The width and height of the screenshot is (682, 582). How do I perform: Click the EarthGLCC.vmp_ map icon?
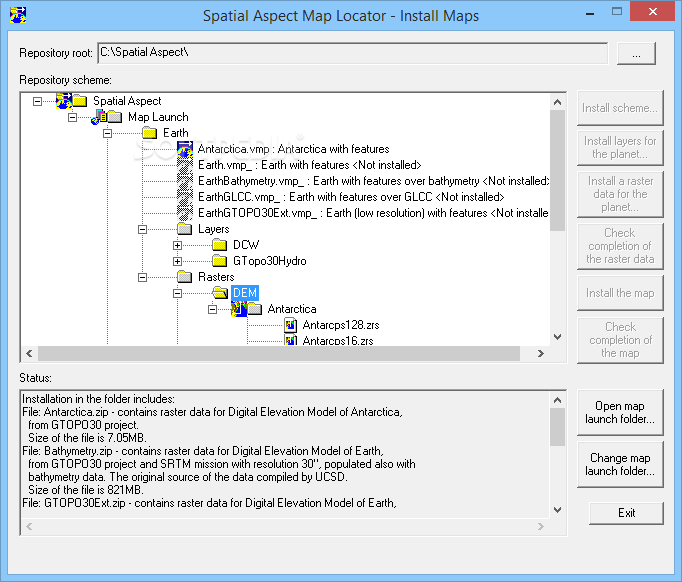pyautogui.click(x=185, y=197)
